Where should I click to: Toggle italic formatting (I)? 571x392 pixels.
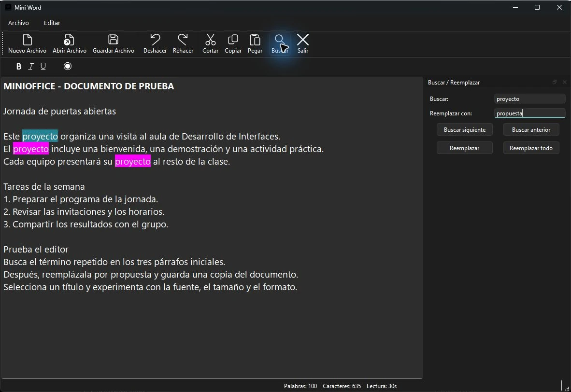[31, 66]
